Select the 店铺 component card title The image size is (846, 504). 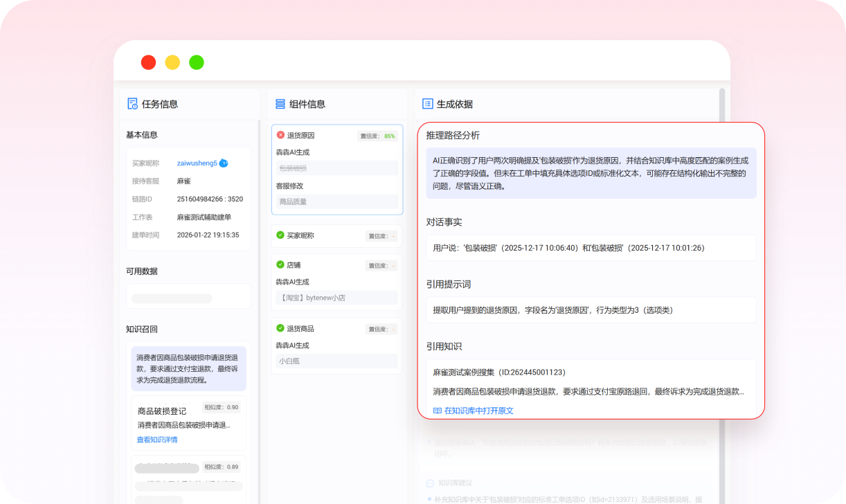coord(294,264)
